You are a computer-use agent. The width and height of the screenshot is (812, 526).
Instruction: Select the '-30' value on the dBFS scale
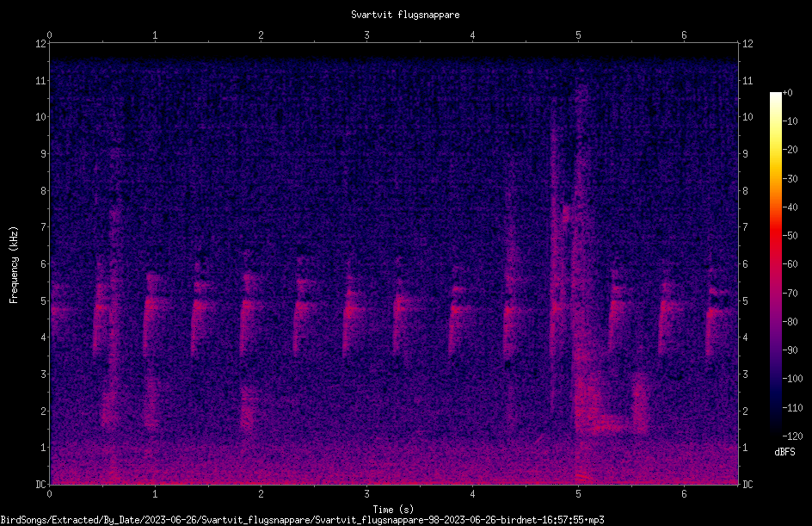pyautogui.click(x=790, y=179)
